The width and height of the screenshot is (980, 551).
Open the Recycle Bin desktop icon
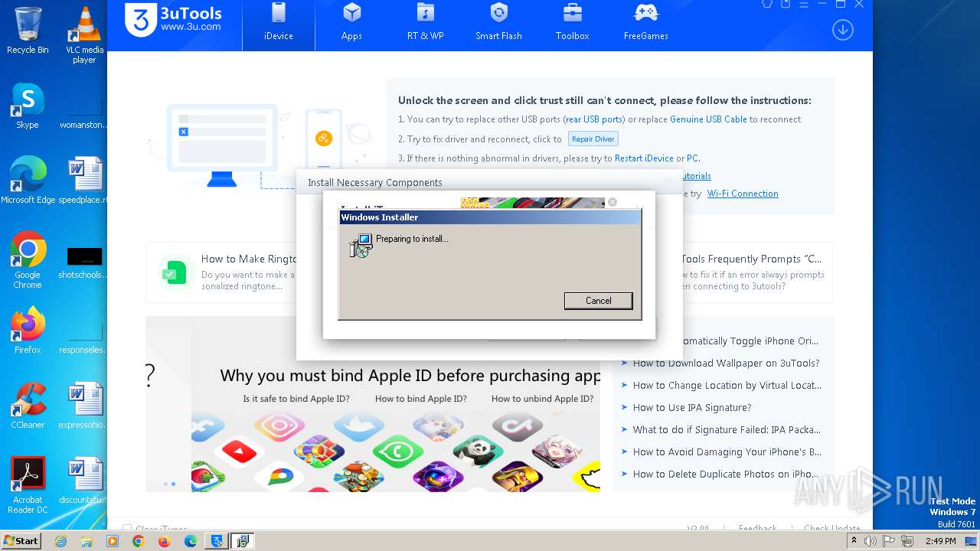point(28,31)
